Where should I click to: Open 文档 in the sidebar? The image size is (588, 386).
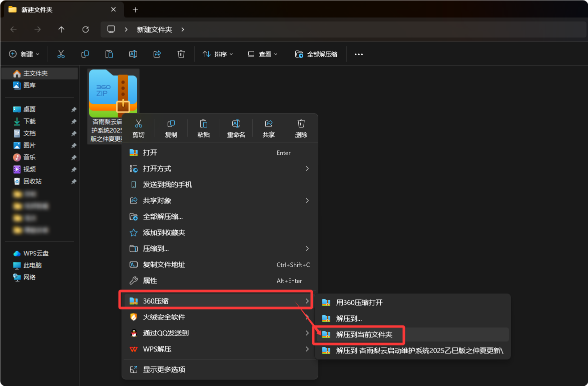tap(40, 133)
